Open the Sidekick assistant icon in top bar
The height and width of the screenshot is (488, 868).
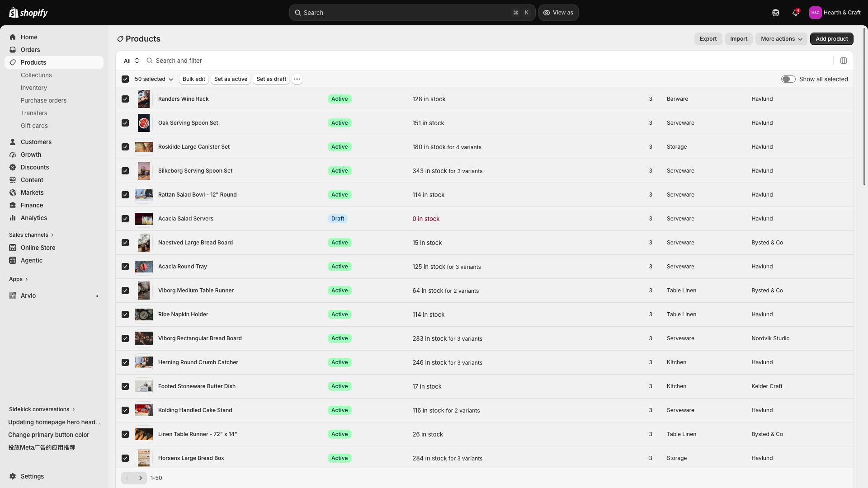[776, 13]
